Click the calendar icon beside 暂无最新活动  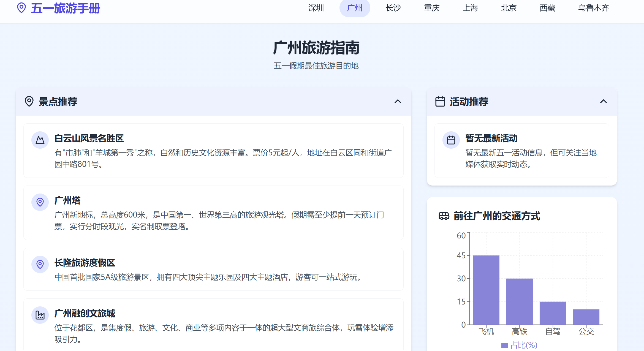point(451,140)
